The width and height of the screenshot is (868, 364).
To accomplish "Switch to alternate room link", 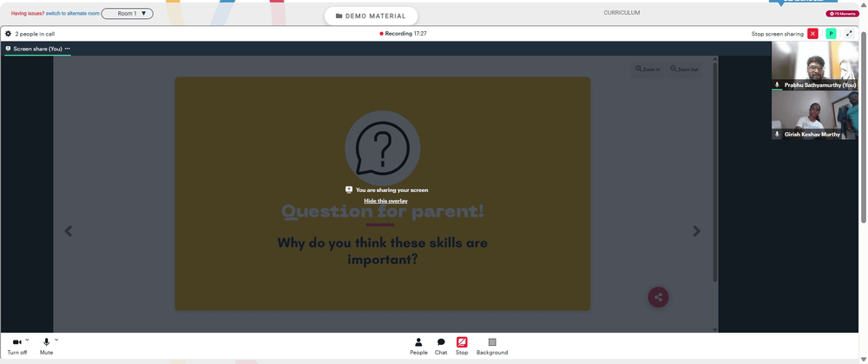I will pos(73,13).
